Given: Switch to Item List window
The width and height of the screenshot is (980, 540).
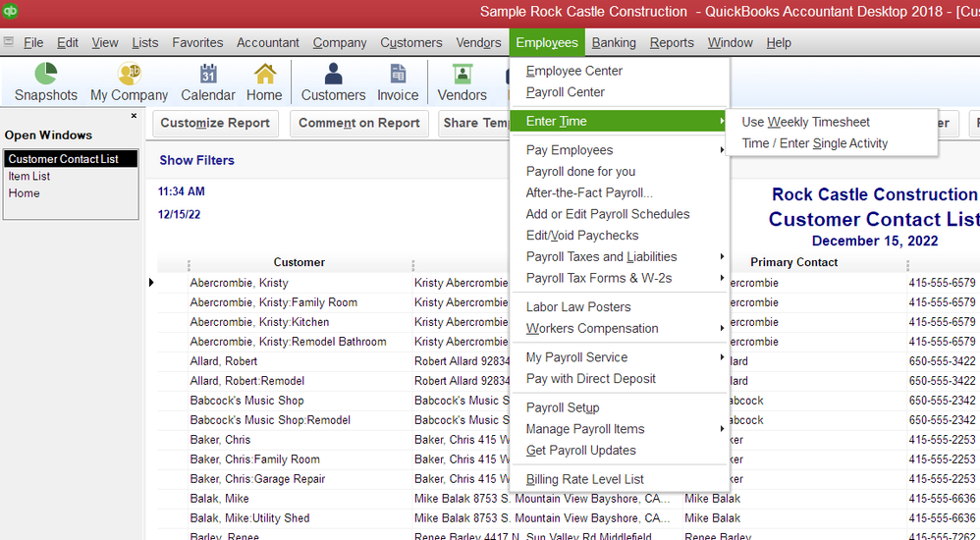Looking at the screenshot, I should pyautogui.click(x=29, y=177).
